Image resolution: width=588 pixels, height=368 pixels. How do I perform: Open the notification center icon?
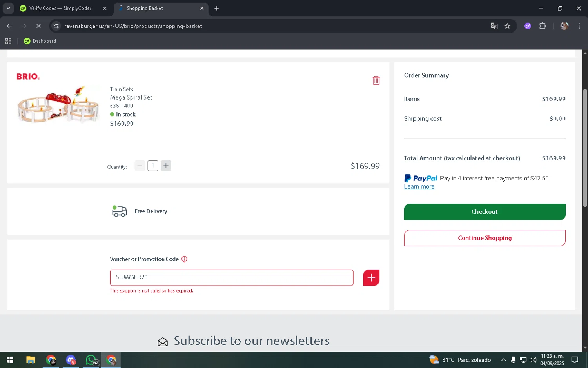[575, 360]
